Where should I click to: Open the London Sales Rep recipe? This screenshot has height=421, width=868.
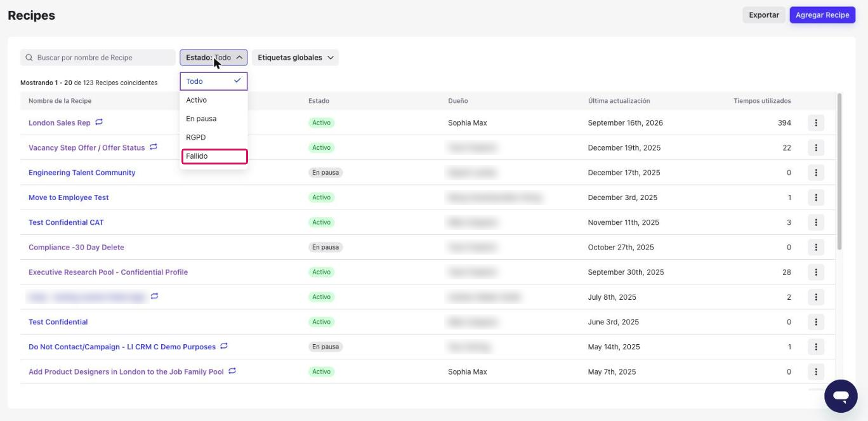pyautogui.click(x=60, y=123)
